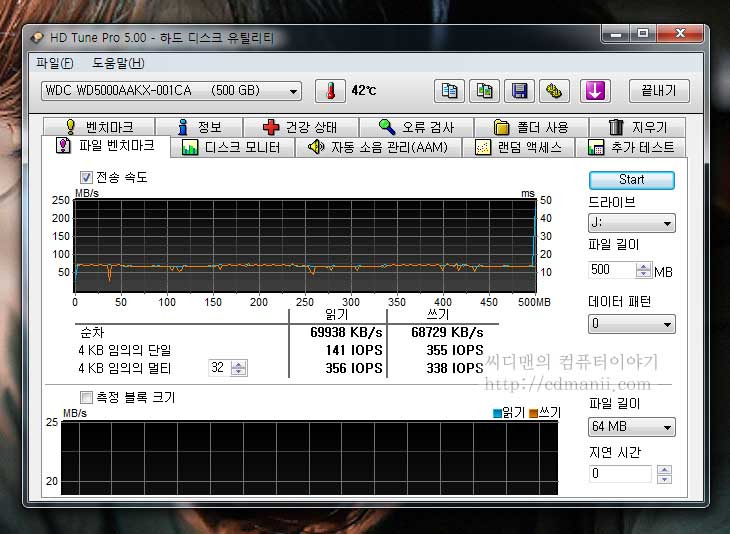Open 자동 소음 관리(AAM) tab
This screenshot has height=534, width=730.
click(378, 148)
